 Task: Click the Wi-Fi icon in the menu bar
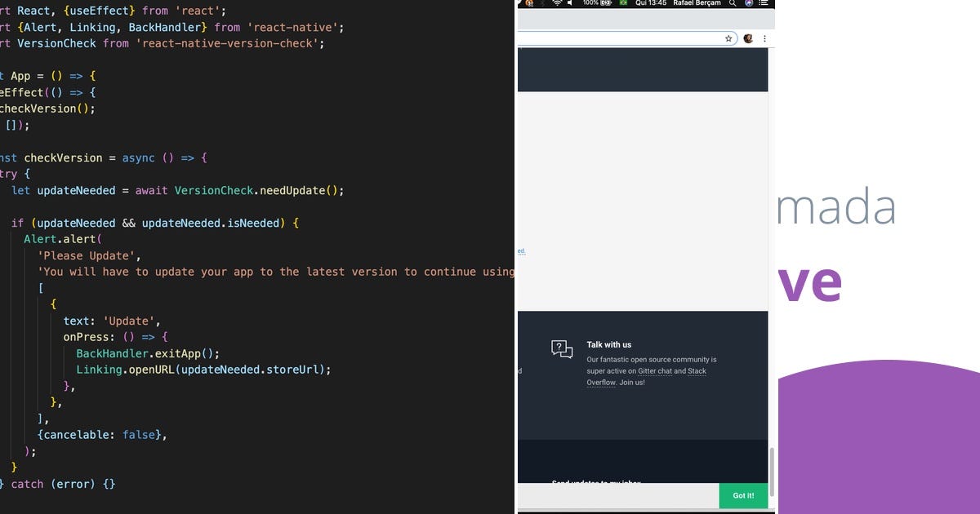pos(558,3)
